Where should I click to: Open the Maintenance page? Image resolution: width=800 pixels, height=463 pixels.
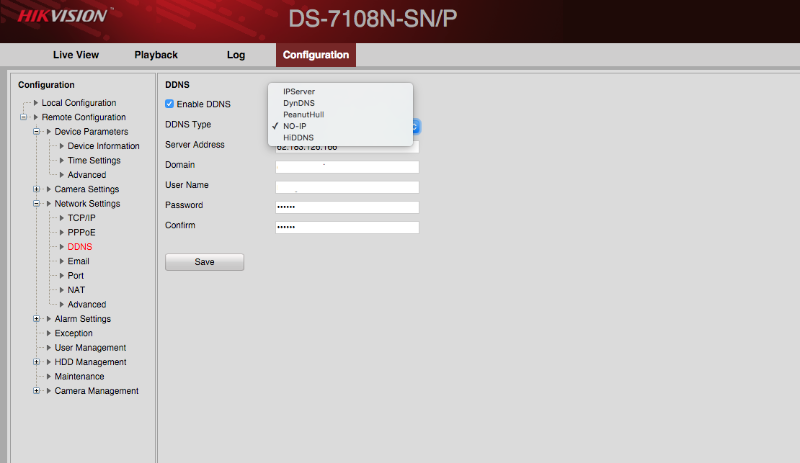coord(79,376)
